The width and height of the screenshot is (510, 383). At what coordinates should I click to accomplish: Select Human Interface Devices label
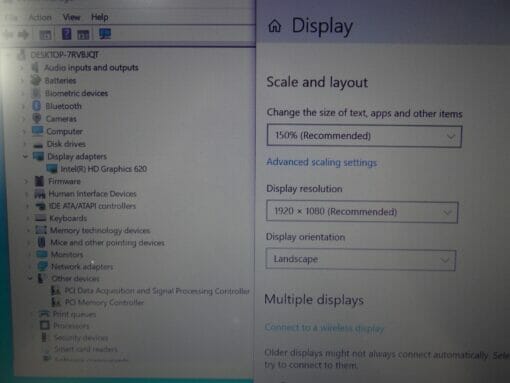click(x=92, y=194)
